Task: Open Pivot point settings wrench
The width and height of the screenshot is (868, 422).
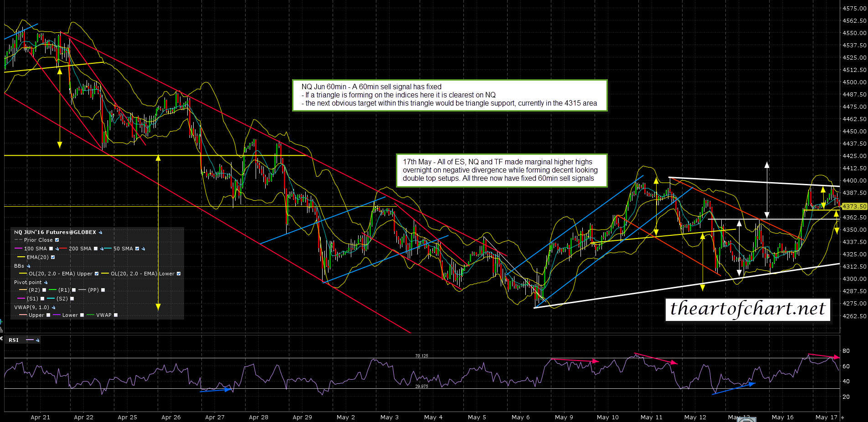Action: pyautogui.click(x=46, y=283)
